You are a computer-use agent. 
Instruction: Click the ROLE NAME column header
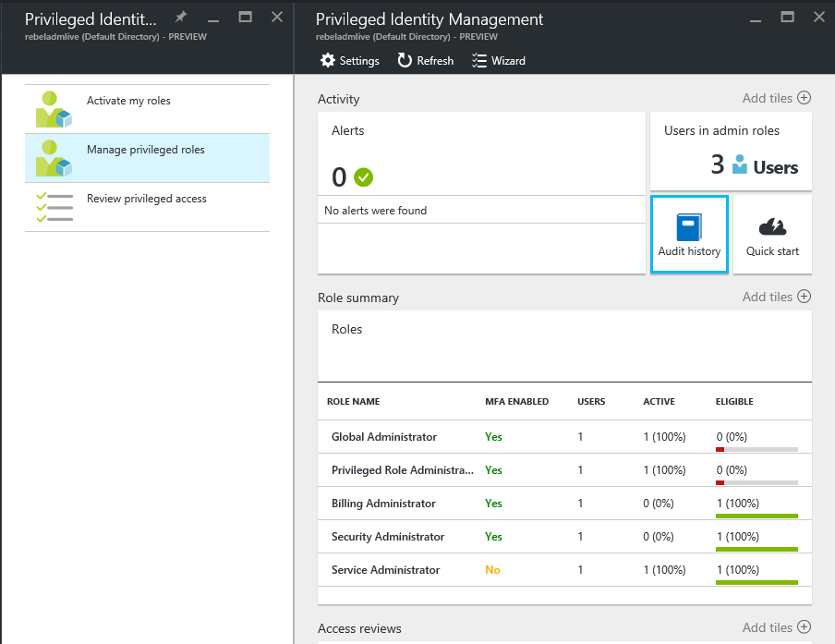pyautogui.click(x=353, y=402)
